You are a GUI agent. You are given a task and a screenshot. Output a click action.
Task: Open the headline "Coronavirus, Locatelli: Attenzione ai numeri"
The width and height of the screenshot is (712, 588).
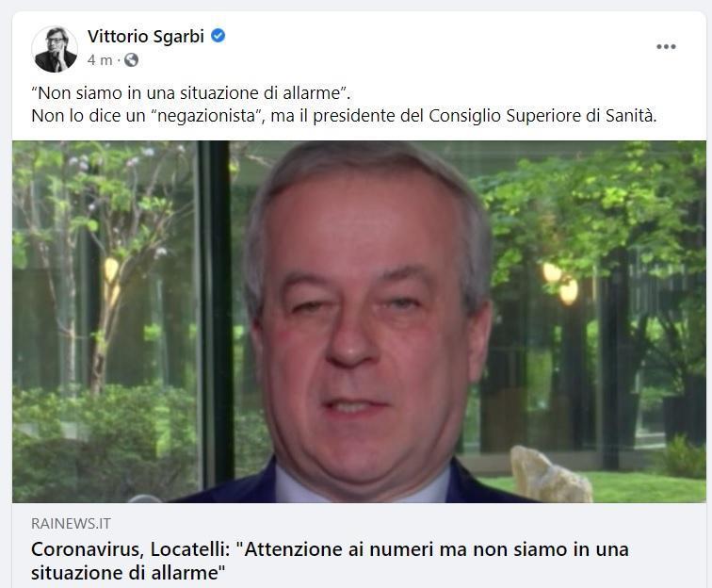(x=330, y=561)
